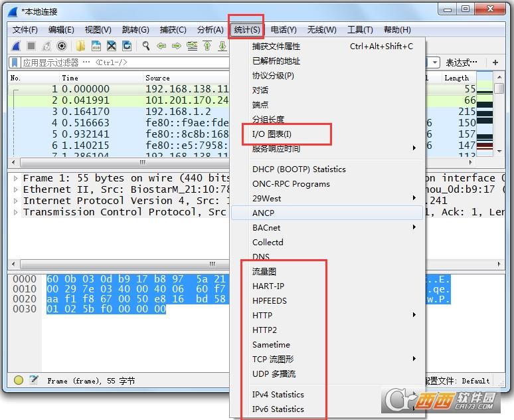Expand the 29West submenu
Image resolution: width=514 pixels, height=420 pixels.
(x=327, y=199)
